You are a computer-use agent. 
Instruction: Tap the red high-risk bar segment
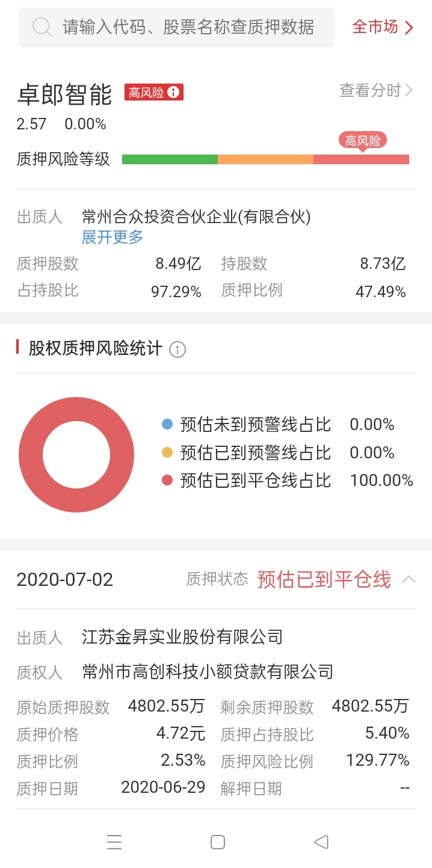(x=361, y=159)
